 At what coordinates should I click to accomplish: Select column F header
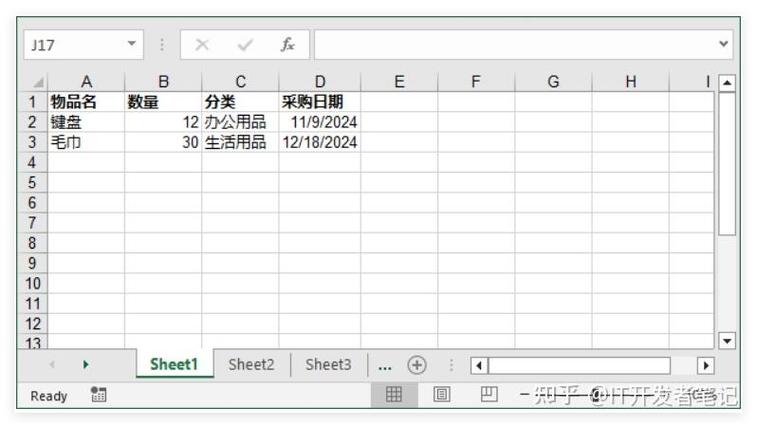476,82
